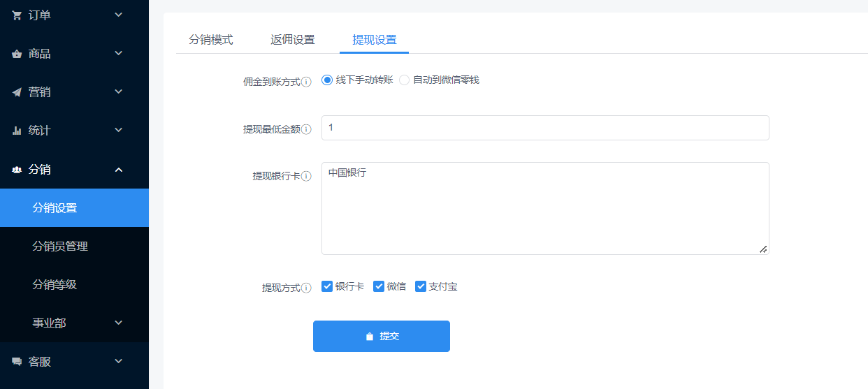Expand the 商品 menu chevron
The height and width of the screenshot is (389, 868).
(x=118, y=53)
